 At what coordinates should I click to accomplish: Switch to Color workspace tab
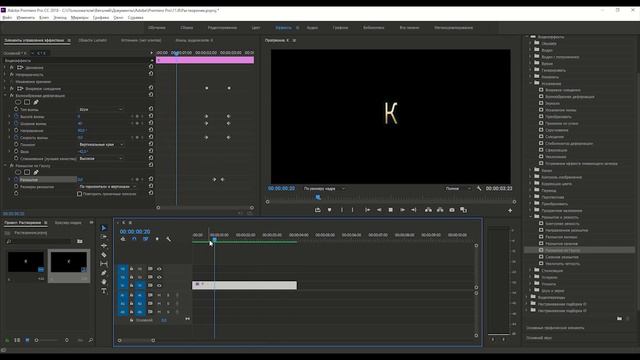(x=256, y=28)
